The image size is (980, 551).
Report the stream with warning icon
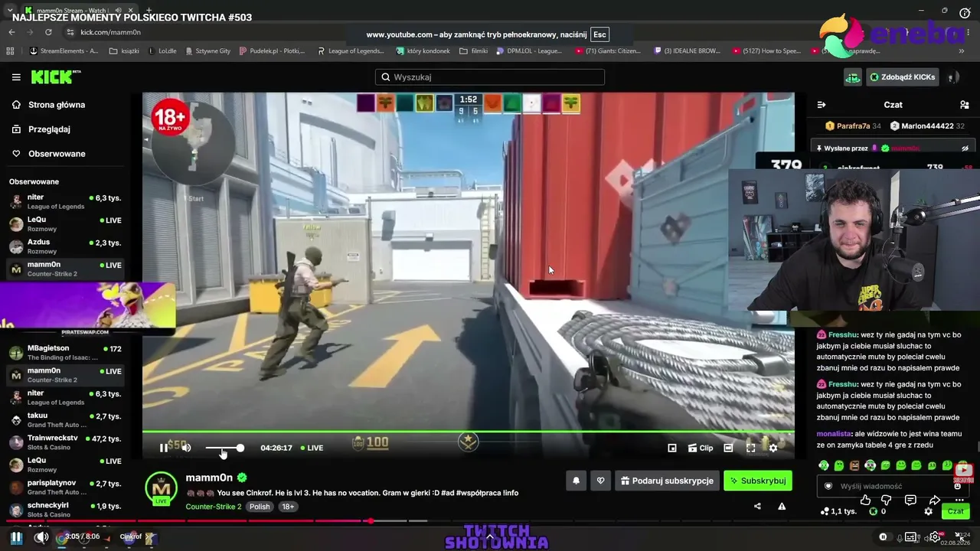click(x=782, y=506)
